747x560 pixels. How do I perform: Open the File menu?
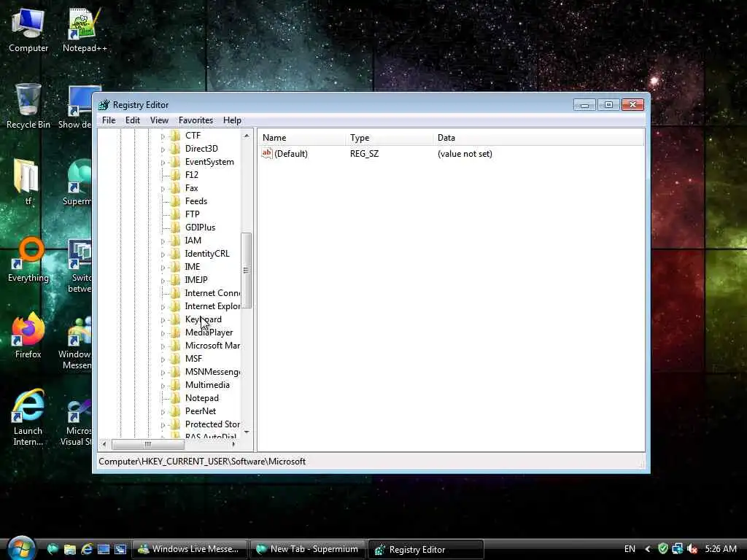(x=109, y=120)
